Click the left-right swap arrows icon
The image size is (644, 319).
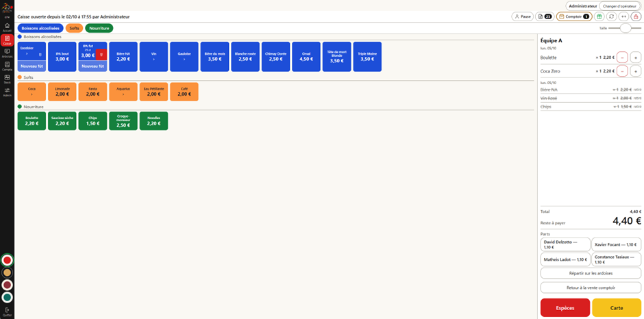pyautogui.click(x=624, y=16)
